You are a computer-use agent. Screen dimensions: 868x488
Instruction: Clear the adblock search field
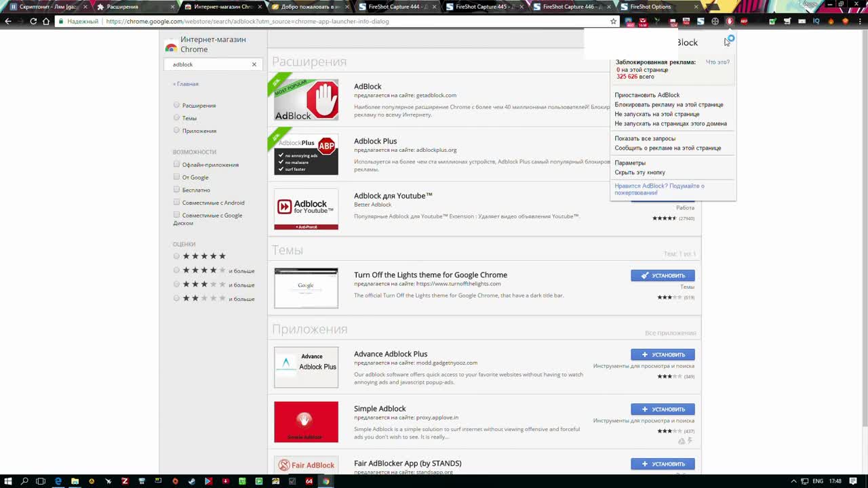click(254, 64)
